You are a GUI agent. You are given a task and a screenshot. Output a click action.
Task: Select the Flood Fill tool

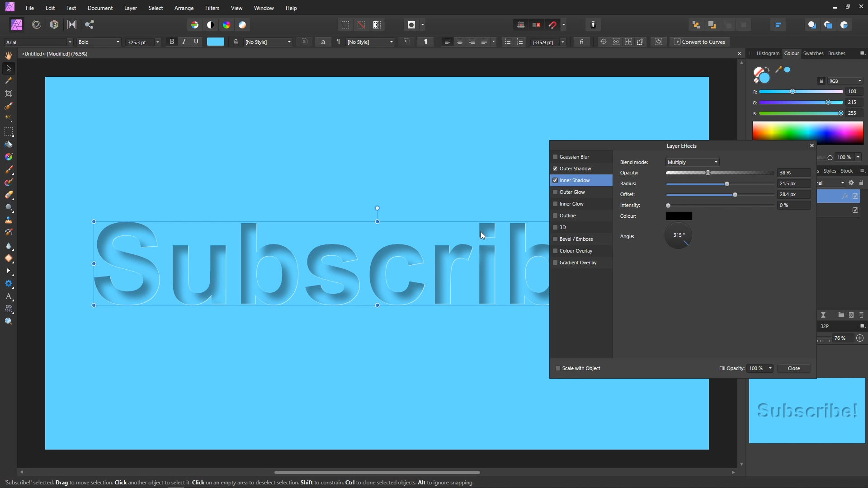(9, 145)
